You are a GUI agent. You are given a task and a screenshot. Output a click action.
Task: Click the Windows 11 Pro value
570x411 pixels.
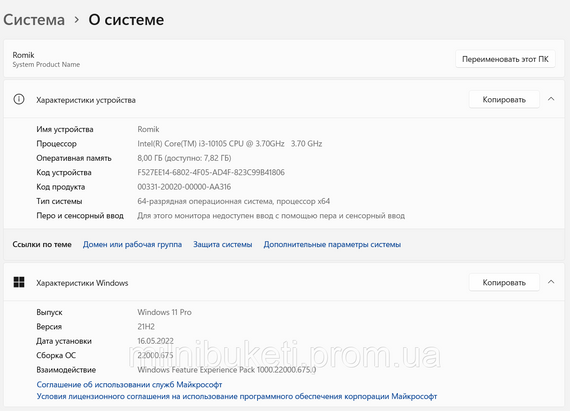click(x=164, y=312)
